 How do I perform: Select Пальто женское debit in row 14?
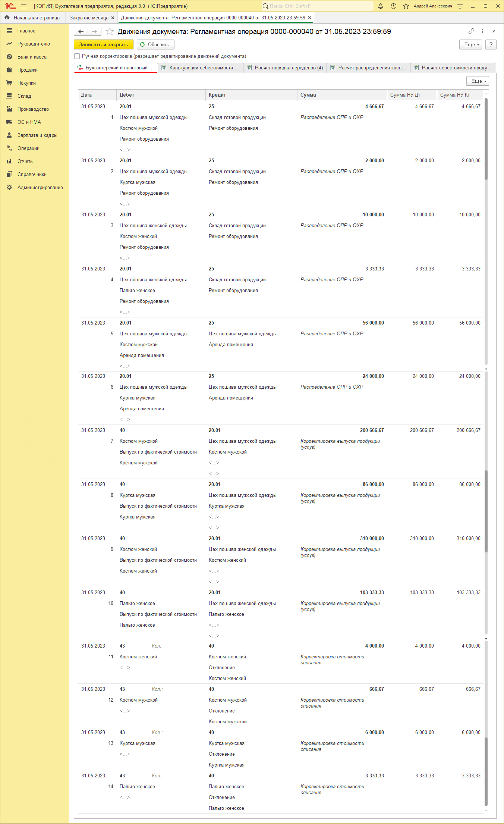[x=137, y=787]
